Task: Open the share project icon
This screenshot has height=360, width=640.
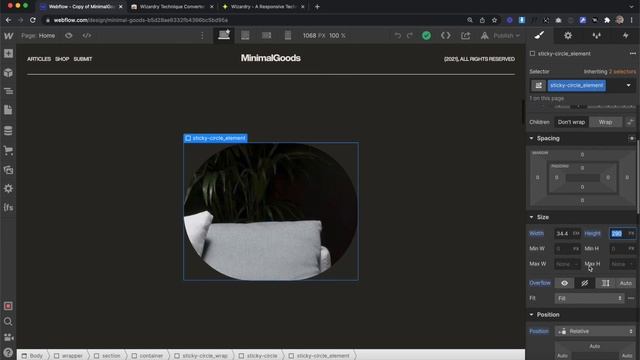Action: coord(465,36)
